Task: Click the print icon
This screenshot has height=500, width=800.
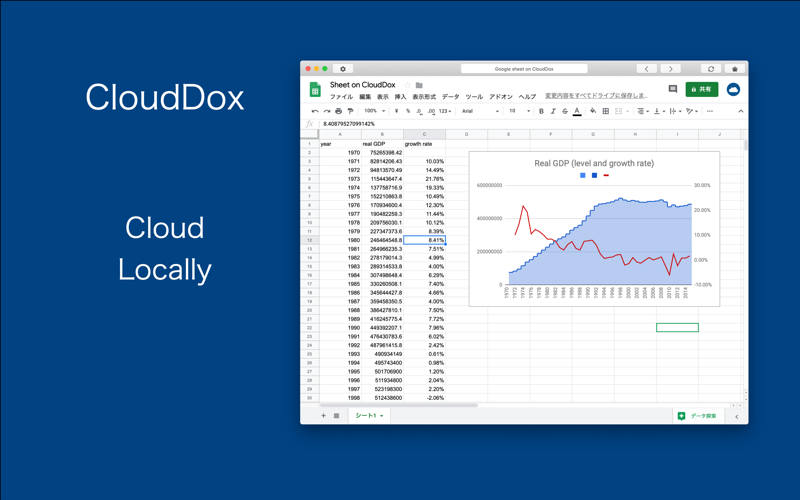Action: (338, 111)
